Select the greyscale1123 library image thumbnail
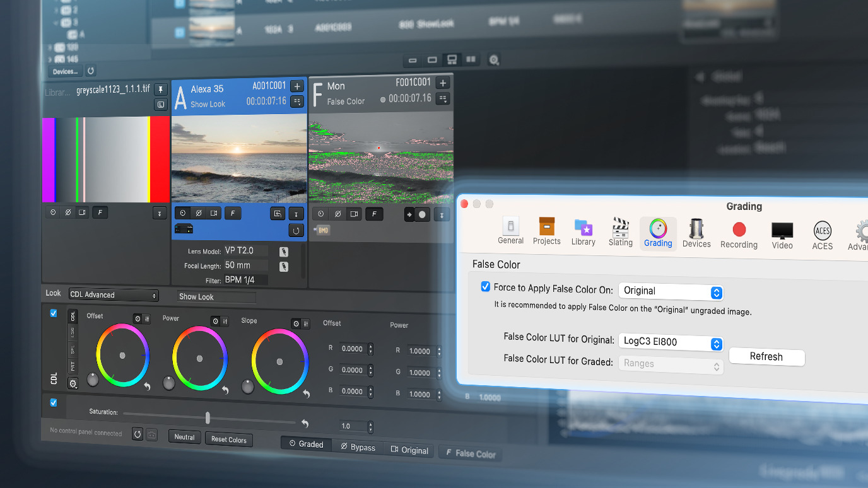 [106, 159]
